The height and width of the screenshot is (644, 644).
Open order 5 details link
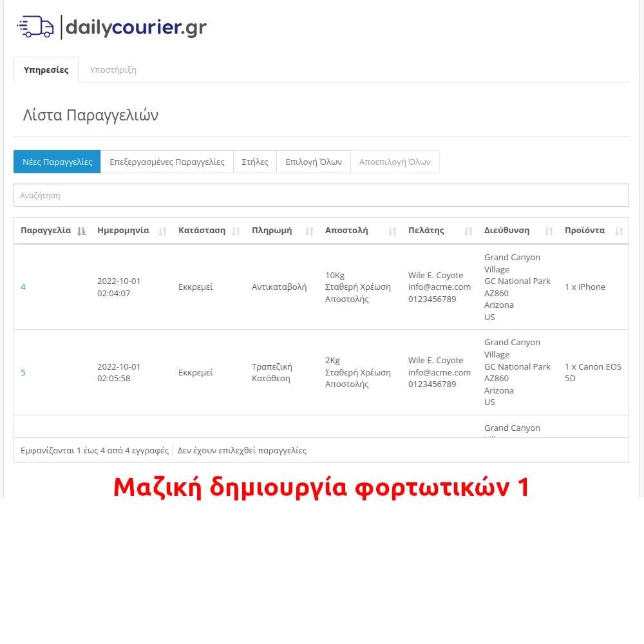pyautogui.click(x=23, y=372)
